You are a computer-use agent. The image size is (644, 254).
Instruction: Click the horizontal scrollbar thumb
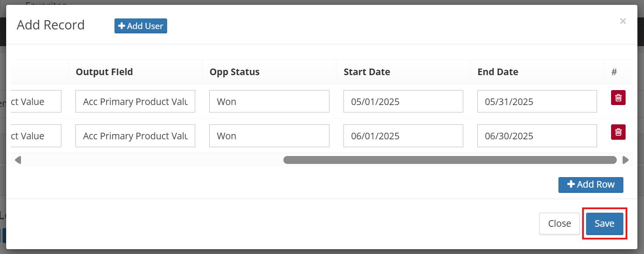(450, 160)
